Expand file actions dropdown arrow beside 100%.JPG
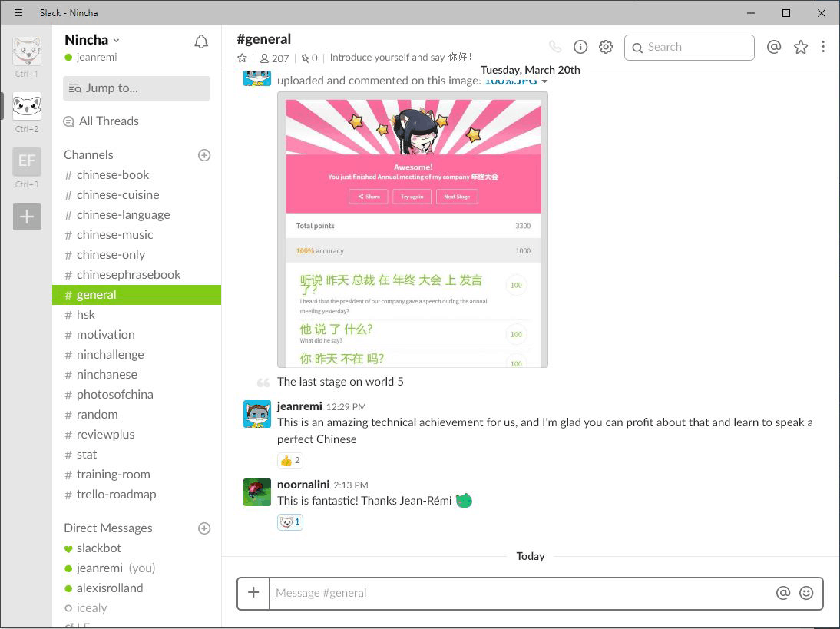 point(545,81)
